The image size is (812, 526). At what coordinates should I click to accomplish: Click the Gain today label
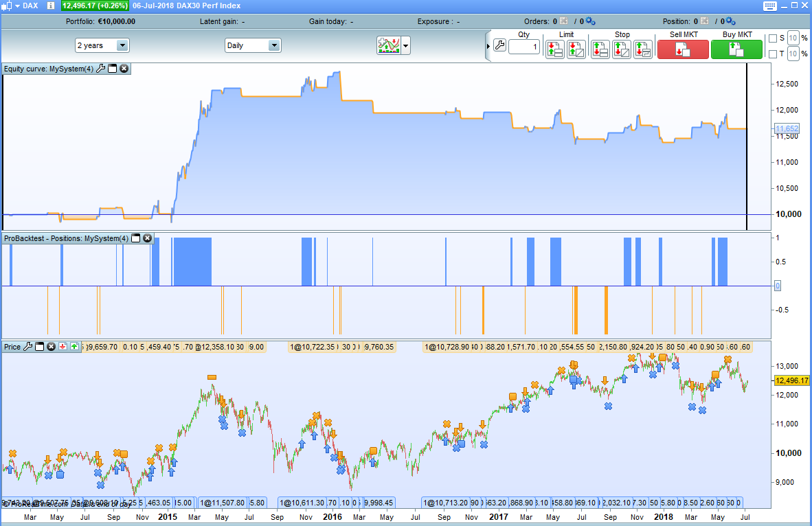(x=328, y=21)
